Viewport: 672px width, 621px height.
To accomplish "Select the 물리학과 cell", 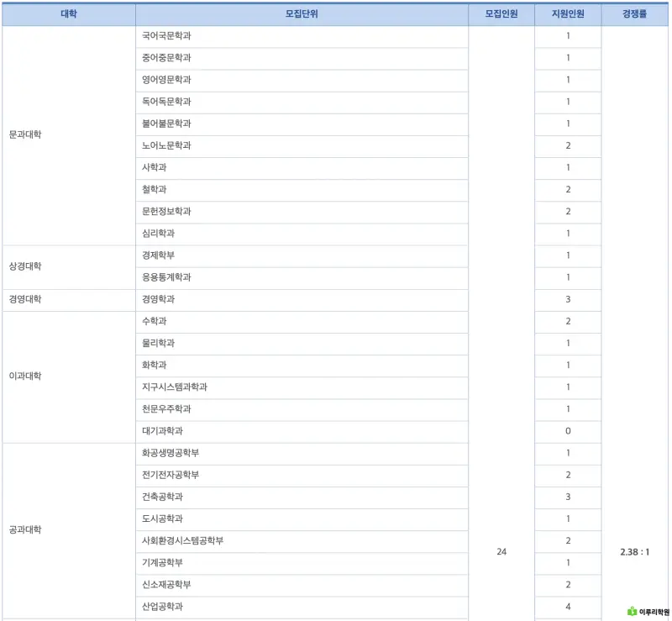I will pyautogui.click(x=302, y=343).
